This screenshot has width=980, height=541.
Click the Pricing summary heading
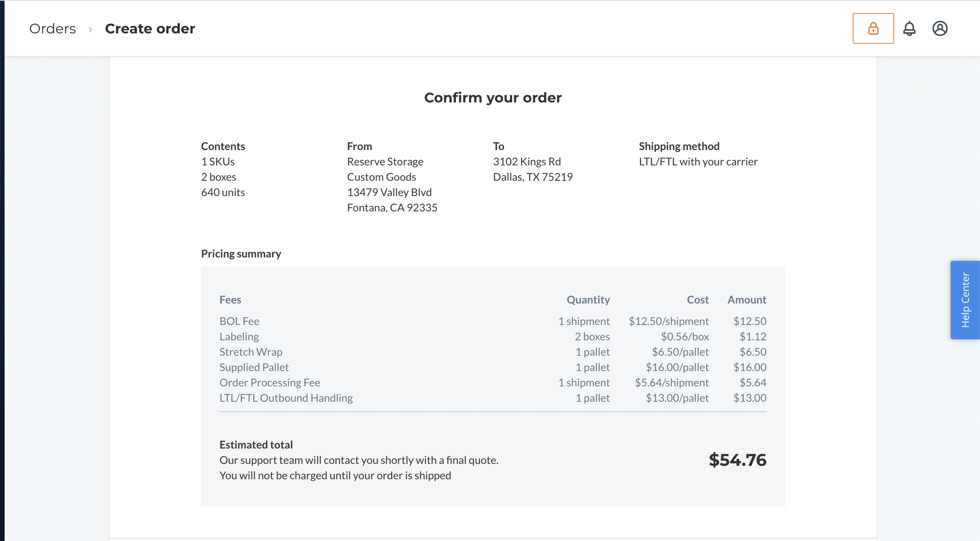point(241,254)
